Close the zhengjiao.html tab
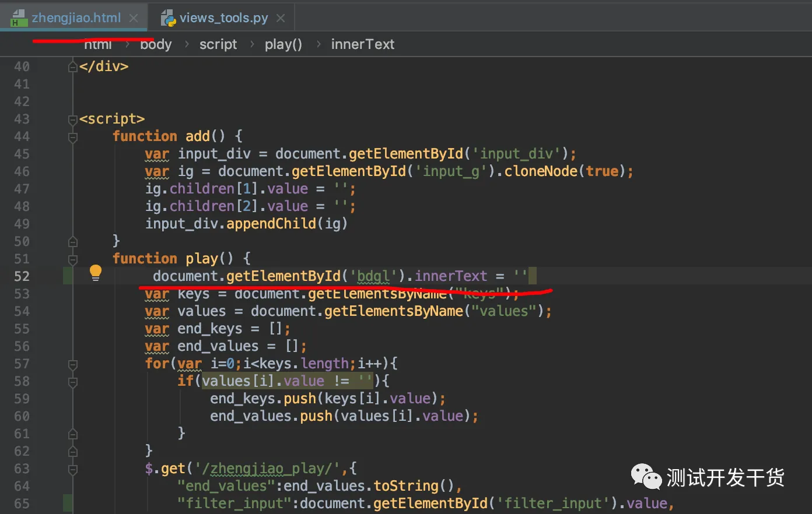The width and height of the screenshot is (812, 514). [x=134, y=18]
